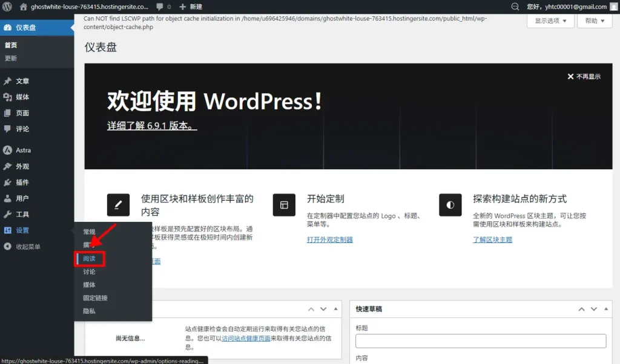Image resolution: width=620 pixels, height=364 pixels.
Task: Expand the 帮助 dropdown at top right
Action: [594, 20]
